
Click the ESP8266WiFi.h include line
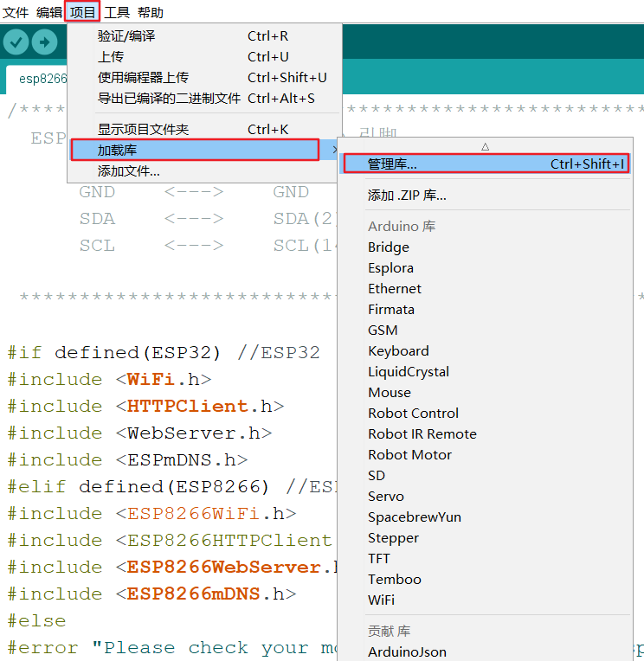pos(151,513)
